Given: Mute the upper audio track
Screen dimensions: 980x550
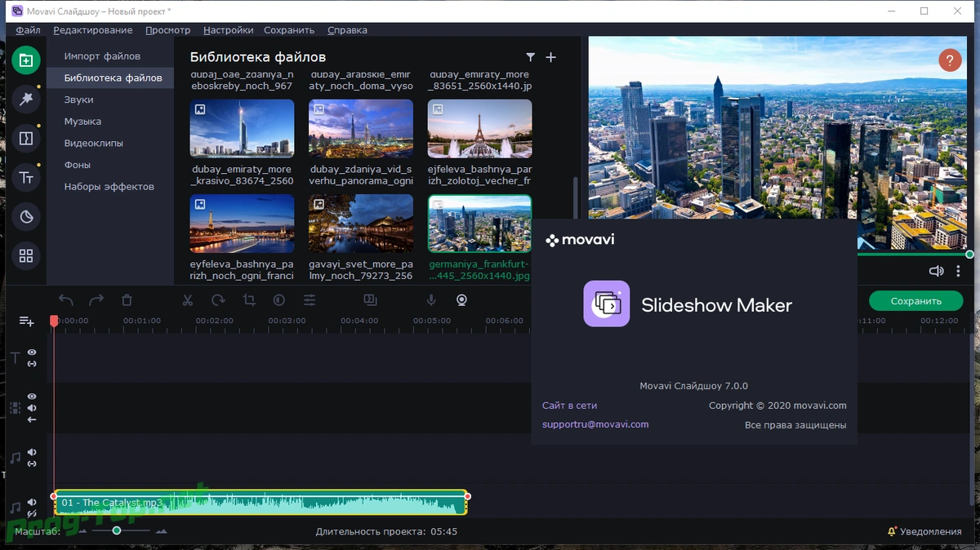Looking at the screenshot, I should point(33,452).
